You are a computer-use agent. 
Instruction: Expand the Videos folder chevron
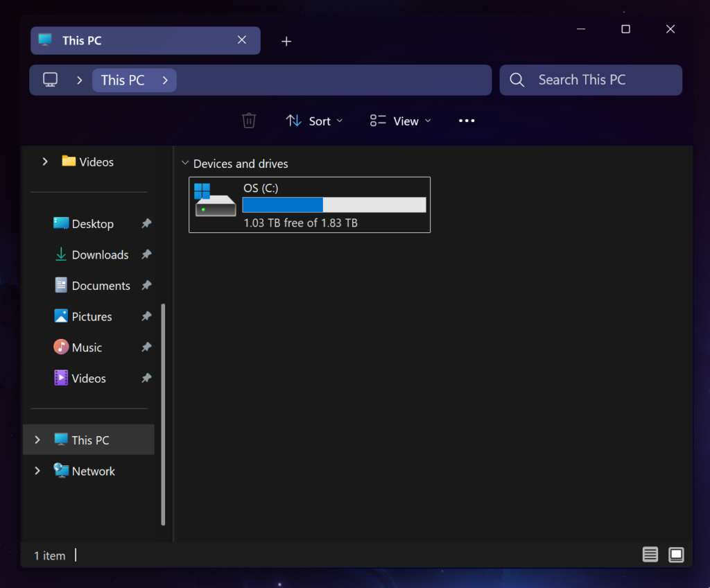pos(45,162)
